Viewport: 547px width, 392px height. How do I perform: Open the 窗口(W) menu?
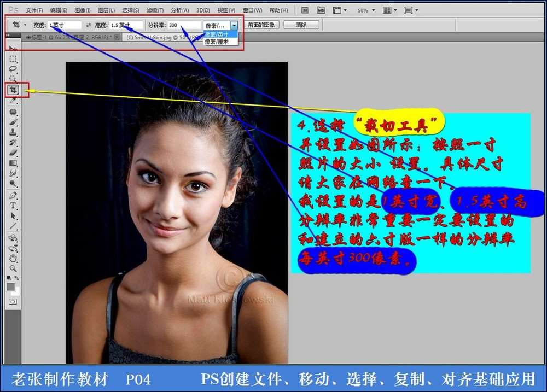[252, 10]
